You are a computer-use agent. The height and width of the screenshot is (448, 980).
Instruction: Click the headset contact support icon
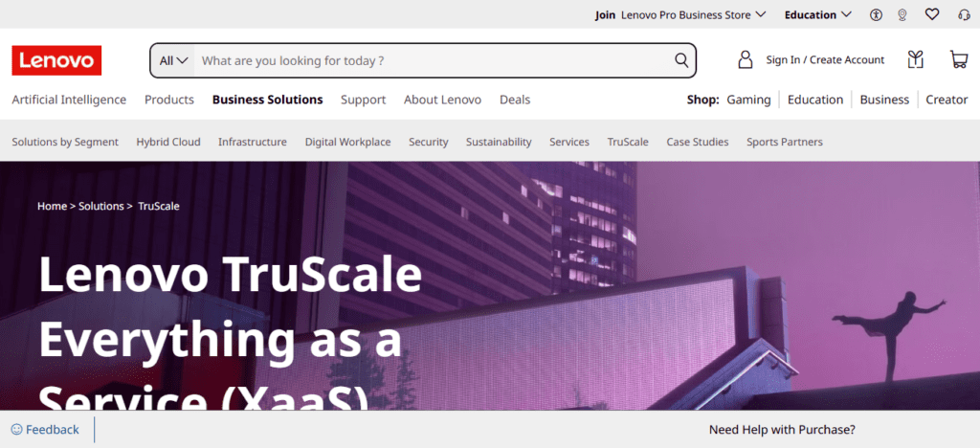(965, 15)
